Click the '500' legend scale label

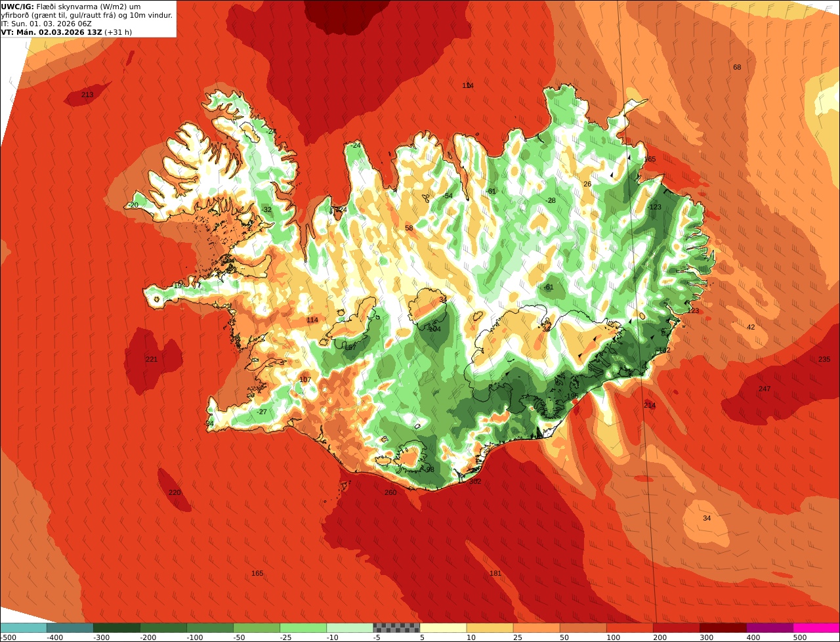[799, 637]
